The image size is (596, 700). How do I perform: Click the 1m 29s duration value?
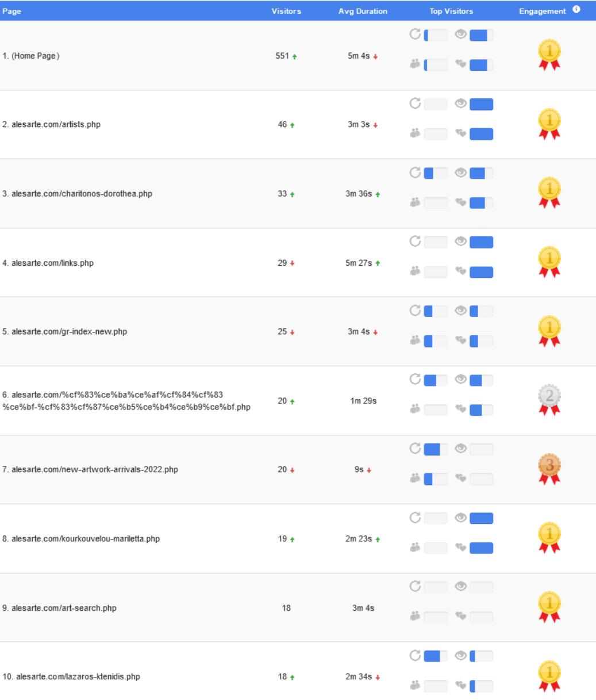pyautogui.click(x=363, y=401)
